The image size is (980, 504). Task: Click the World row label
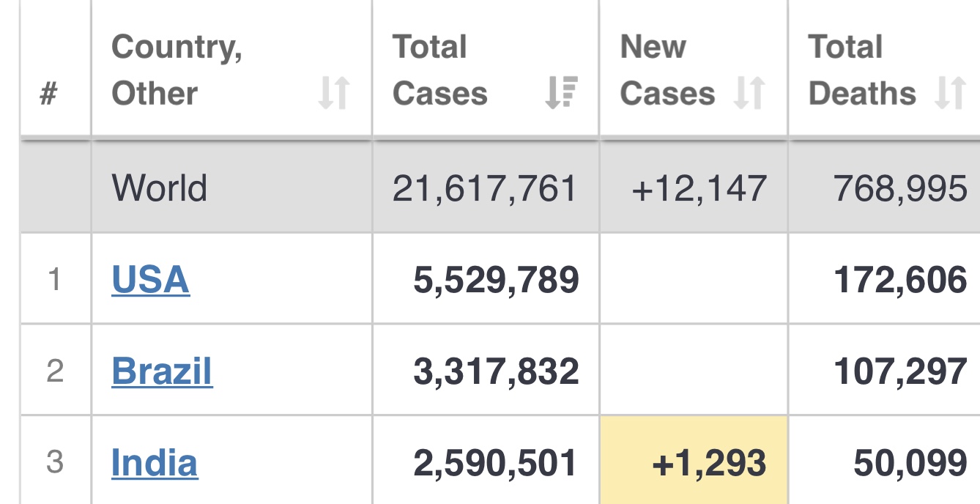click(x=159, y=188)
